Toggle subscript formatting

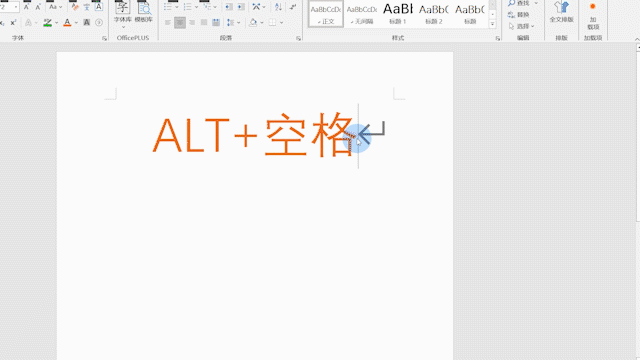pyautogui.click(x=2, y=22)
